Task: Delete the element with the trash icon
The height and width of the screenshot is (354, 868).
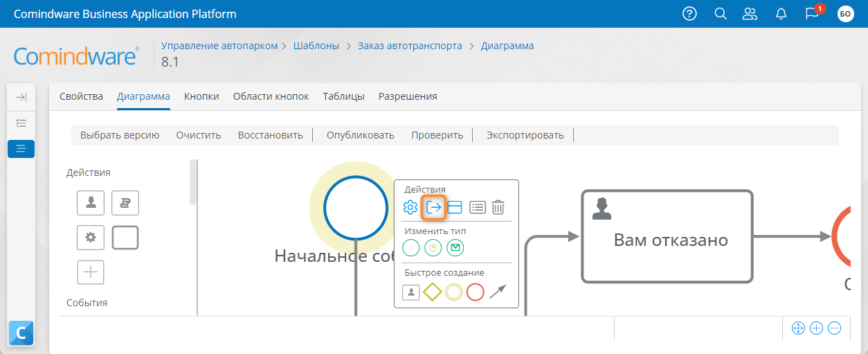Action: coord(498,206)
